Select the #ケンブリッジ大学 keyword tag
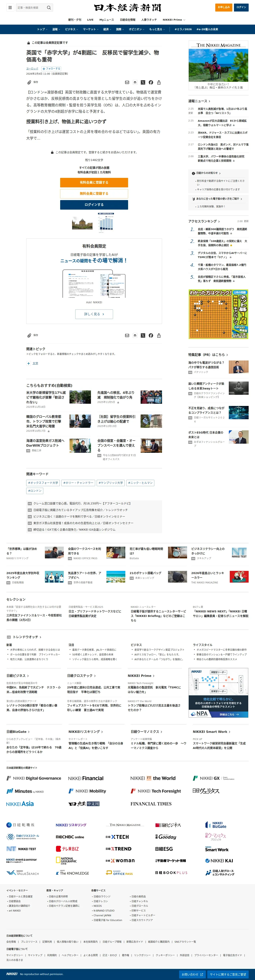 111,483
